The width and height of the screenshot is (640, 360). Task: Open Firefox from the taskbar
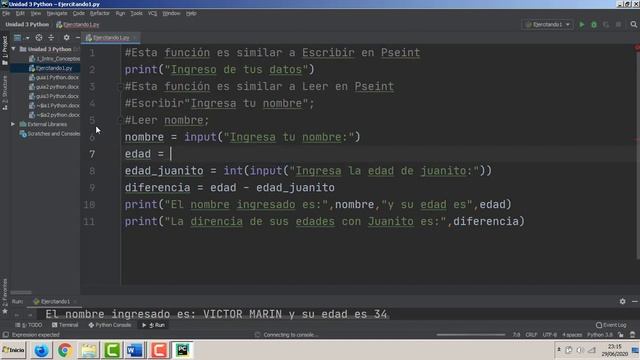tap(41, 350)
